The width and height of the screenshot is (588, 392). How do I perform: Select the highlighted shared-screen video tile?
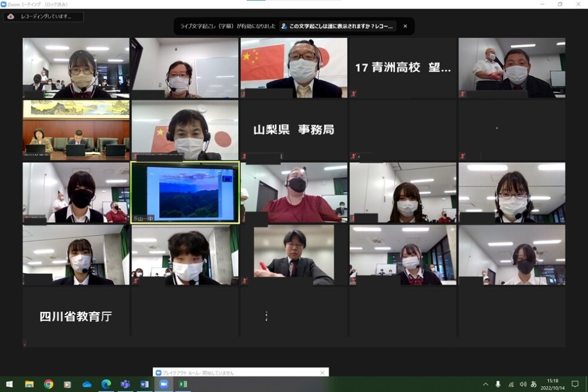[185, 193]
